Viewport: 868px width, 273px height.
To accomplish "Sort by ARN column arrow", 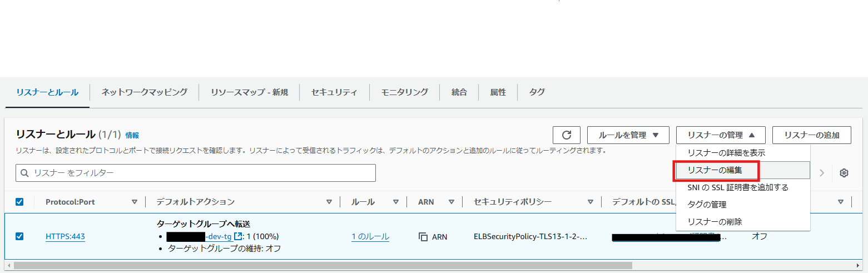I will pyautogui.click(x=451, y=202).
